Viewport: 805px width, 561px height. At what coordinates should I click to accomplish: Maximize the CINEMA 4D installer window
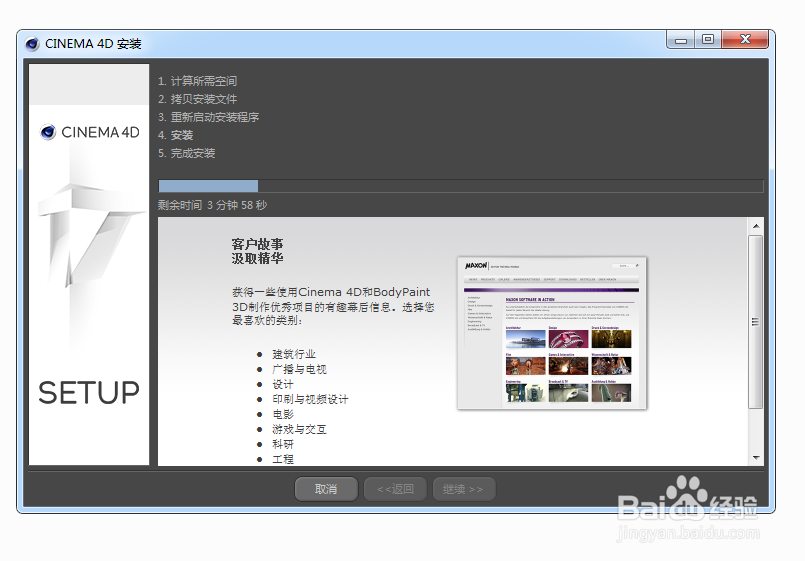(x=708, y=40)
